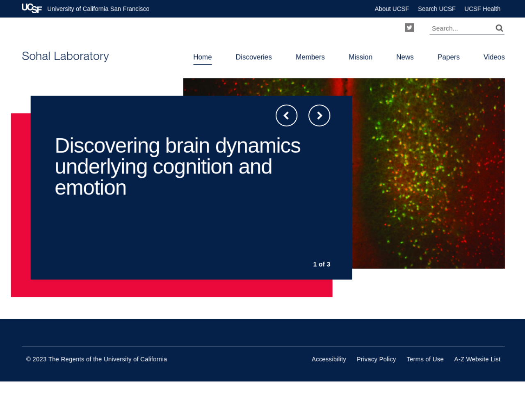
Task: Open the Members menu item
Action: (310, 57)
